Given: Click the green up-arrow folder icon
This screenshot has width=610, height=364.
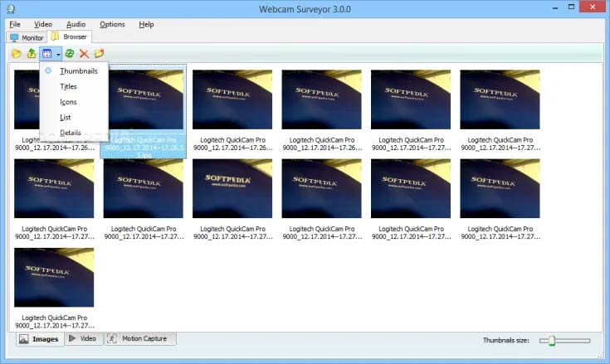Looking at the screenshot, I should point(32,54).
